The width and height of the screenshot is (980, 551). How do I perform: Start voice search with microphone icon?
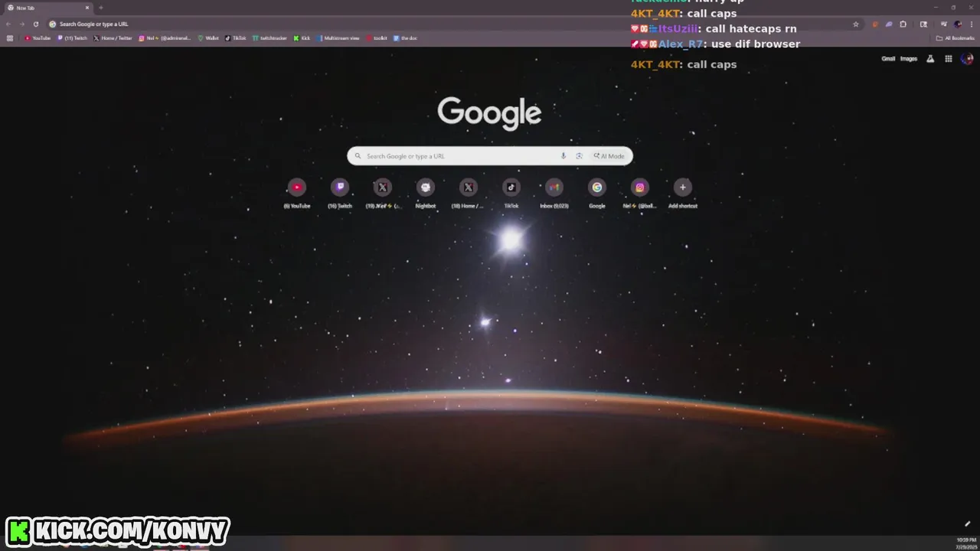click(563, 156)
